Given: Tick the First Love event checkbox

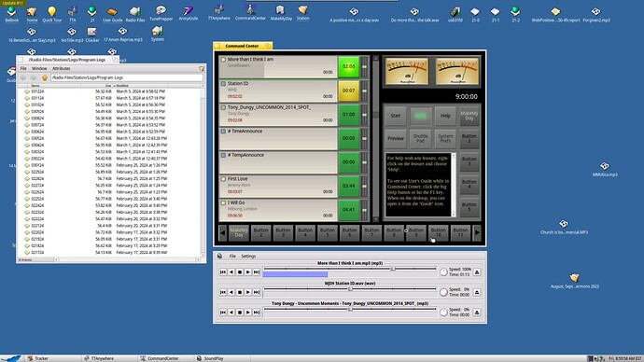Looking at the screenshot, I should [223, 179].
